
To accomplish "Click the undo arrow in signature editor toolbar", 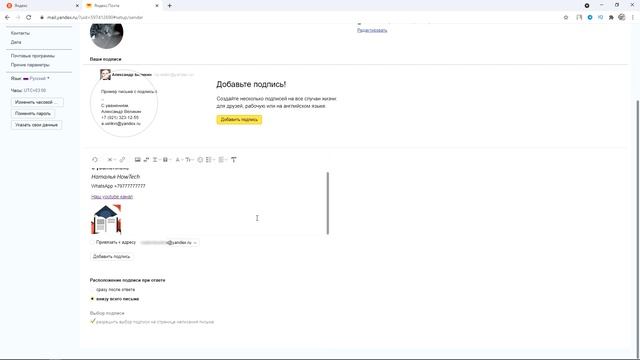I will click(95, 160).
